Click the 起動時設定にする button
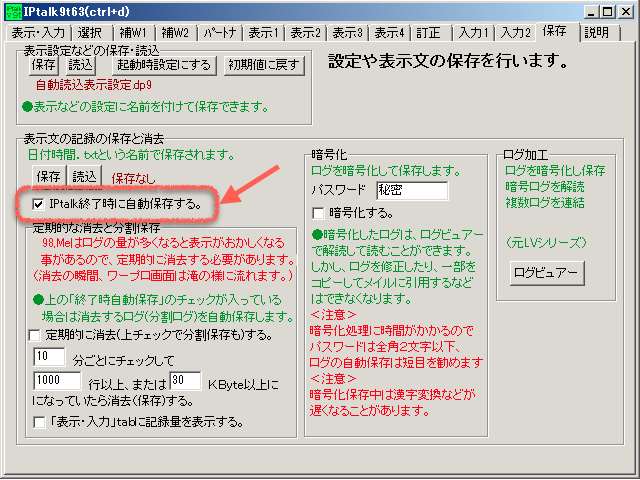Viewport: 640px width, 480px height. 164,65
